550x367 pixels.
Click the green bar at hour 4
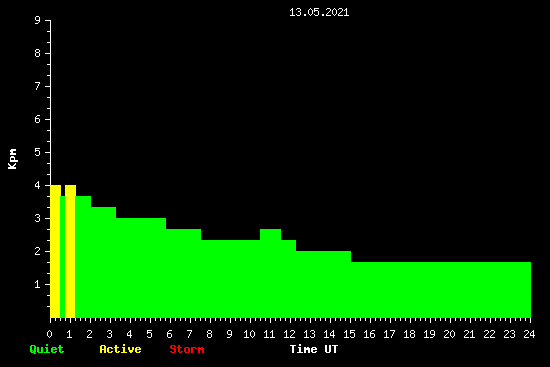coord(141,268)
